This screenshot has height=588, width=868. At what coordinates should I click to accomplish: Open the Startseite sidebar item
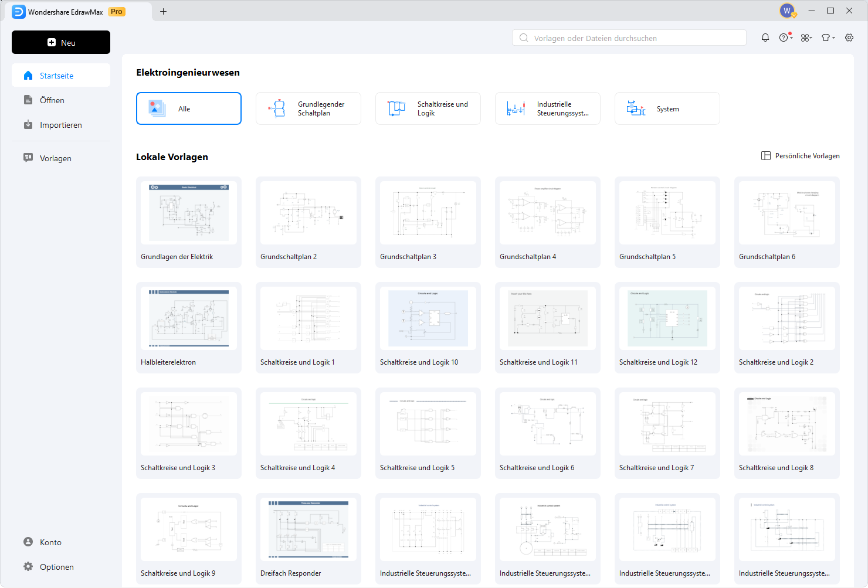(x=61, y=76)
